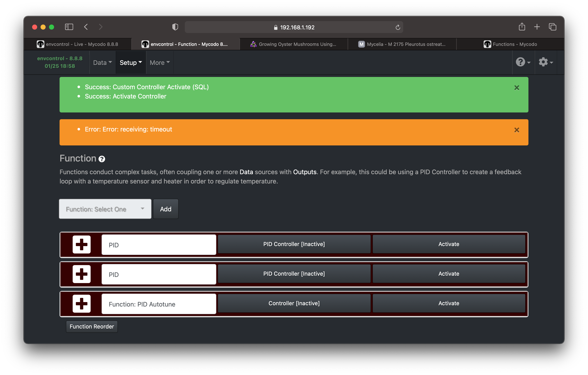Activate the first PID controller
Screen dimensions: 588x375
tap(449, 244)
